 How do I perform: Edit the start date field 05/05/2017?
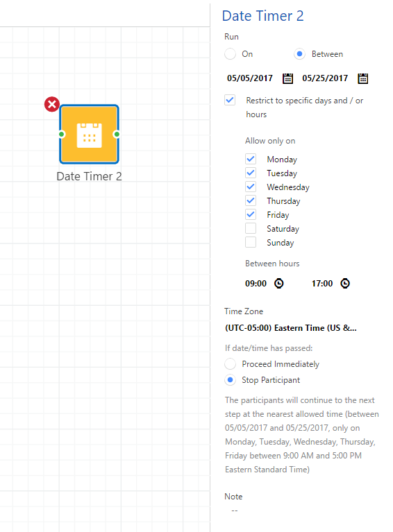click(x=250, y=78)
